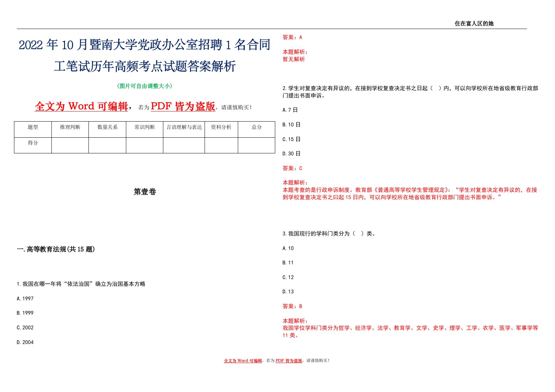Choose option 'B.1999'

click(25, 313)
